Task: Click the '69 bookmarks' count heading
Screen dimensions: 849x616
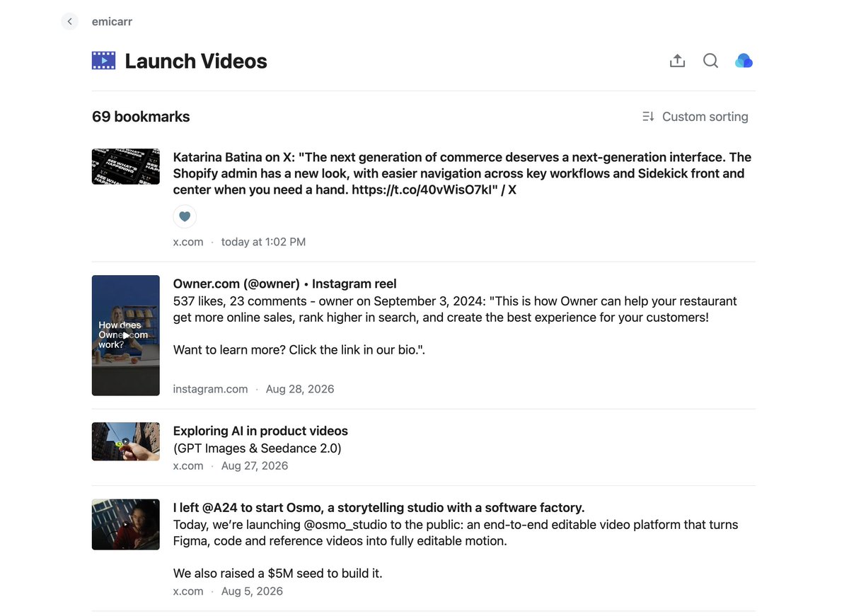Action: tap(141, 117)
